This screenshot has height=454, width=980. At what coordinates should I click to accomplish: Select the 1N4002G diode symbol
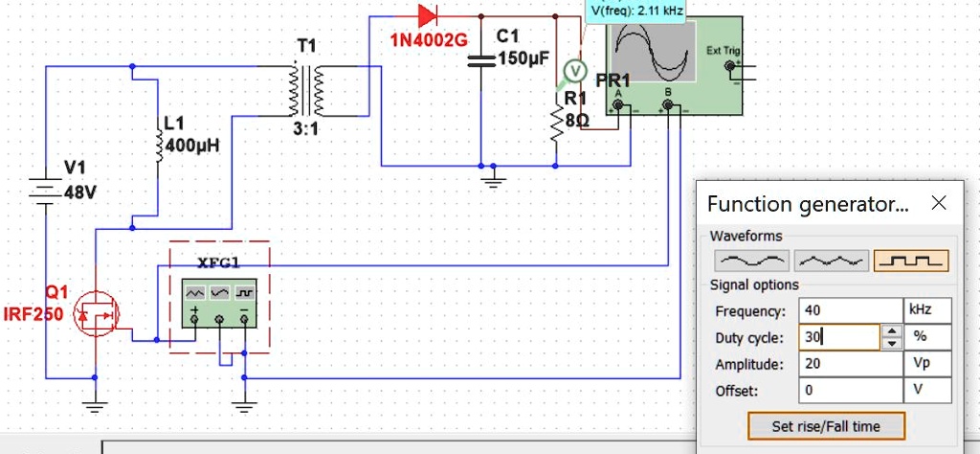click(x=428, y=15)
